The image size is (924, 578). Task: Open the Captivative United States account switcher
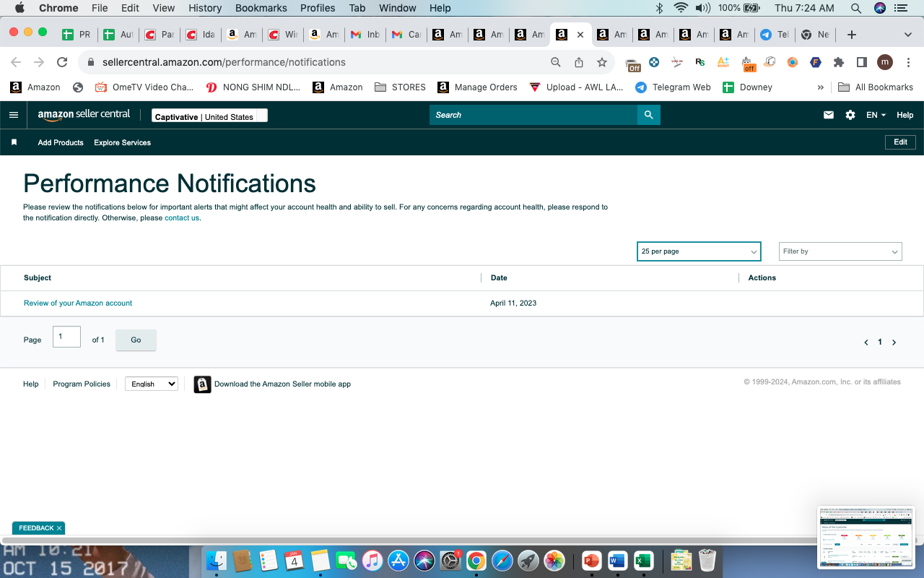(209, 116)
